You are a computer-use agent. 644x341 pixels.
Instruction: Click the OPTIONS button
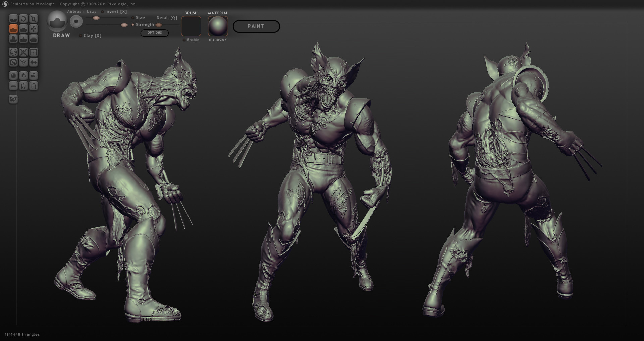[154, 33]
